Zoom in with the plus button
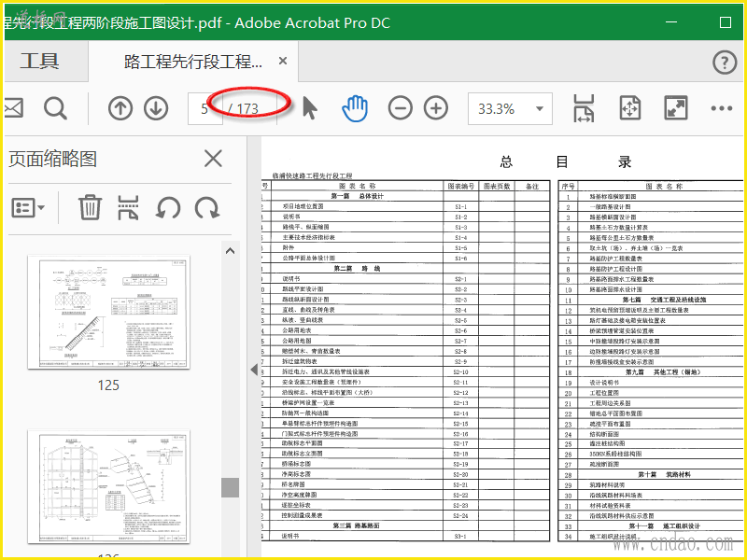Image resolution: width=747 pixels, height=560 pixels. point(436,108)
